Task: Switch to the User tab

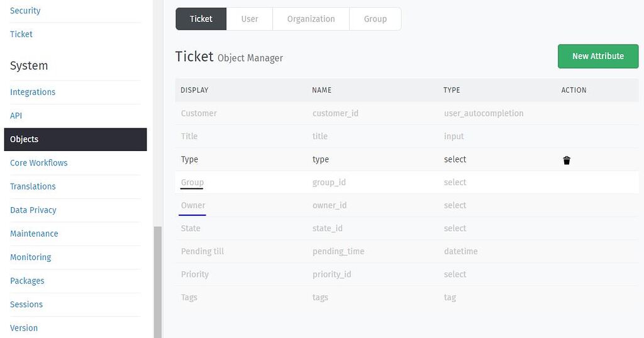Action: [x=249, y=19]
